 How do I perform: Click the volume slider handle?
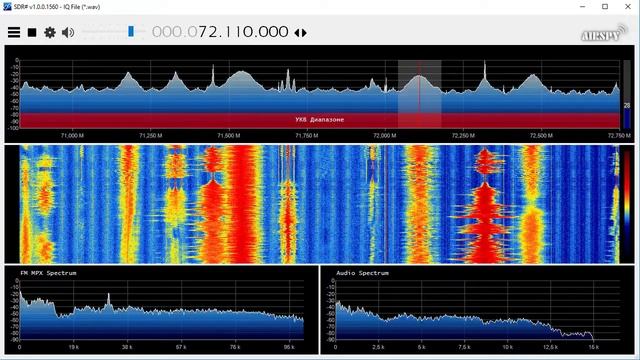[x=131, y=31]
